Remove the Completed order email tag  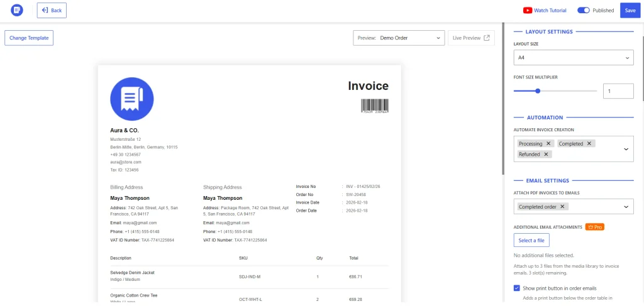click(562, 207)
